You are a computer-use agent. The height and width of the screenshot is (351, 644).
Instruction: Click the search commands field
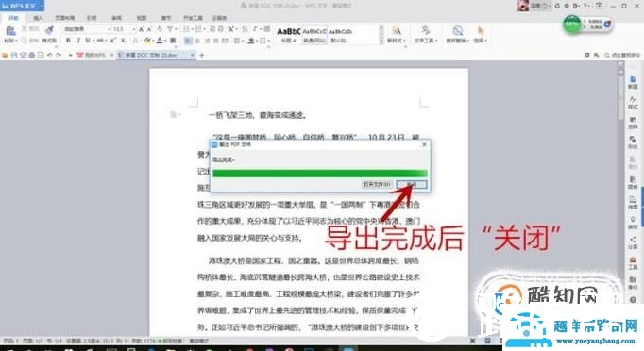point(622,55)
